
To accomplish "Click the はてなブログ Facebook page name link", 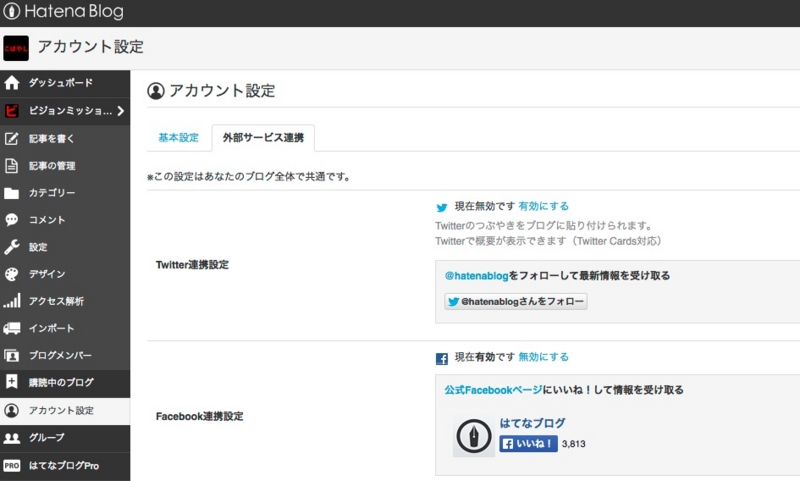I will [x=532, y=423].
